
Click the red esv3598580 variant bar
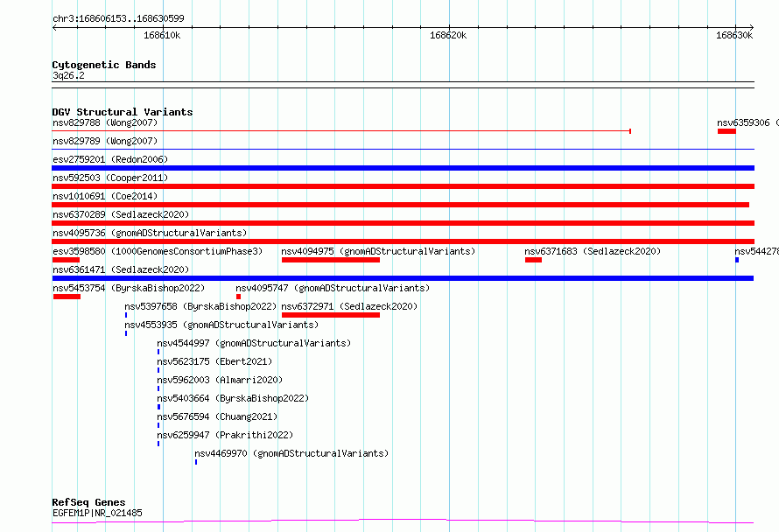(x=66, y=260)
